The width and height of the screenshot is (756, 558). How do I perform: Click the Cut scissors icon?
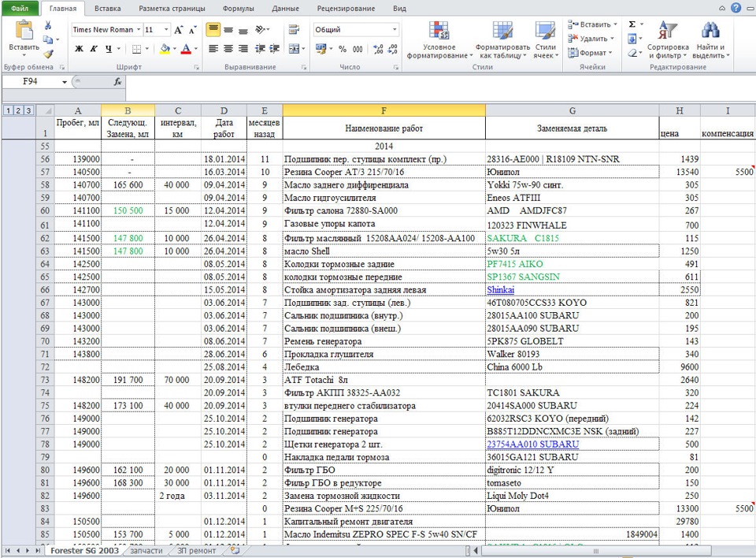(48, 25)
